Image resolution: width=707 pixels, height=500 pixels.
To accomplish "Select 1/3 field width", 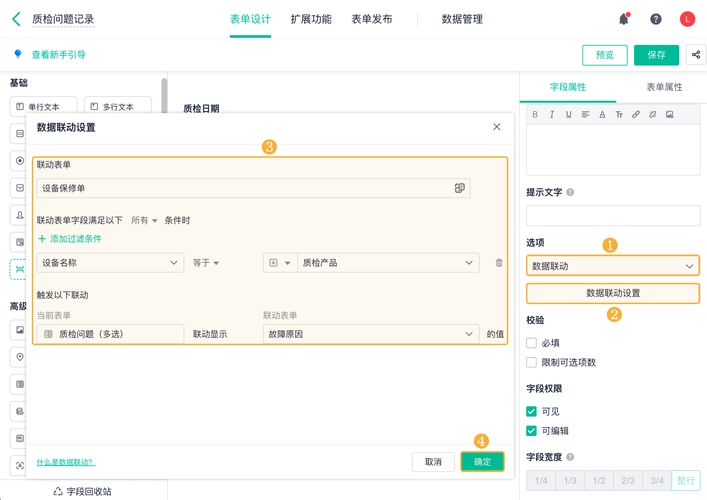I will pos(570,481).
